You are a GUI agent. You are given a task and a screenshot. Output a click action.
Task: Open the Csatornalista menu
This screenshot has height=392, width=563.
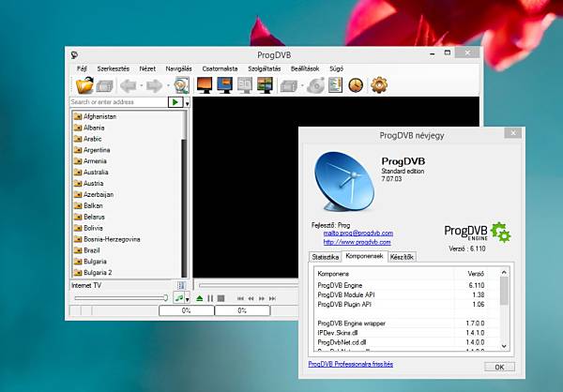click(x=220, y=68)
